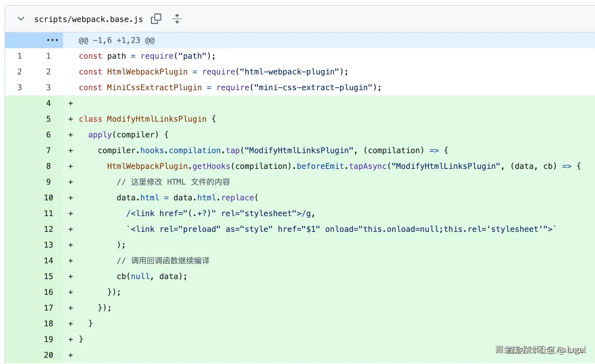Viewport: 595px width, 364px height.
Task: Click new line number 17
Action: pos(48,308)
